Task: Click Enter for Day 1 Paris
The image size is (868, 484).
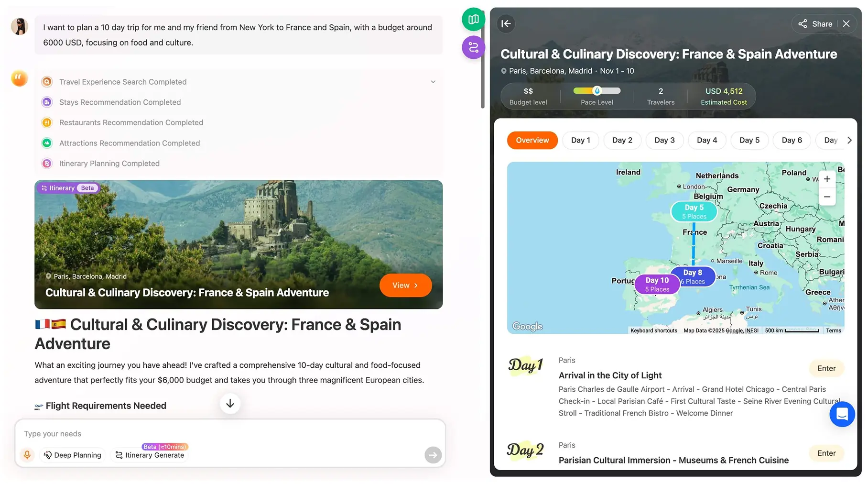Action: pos(826,368)
